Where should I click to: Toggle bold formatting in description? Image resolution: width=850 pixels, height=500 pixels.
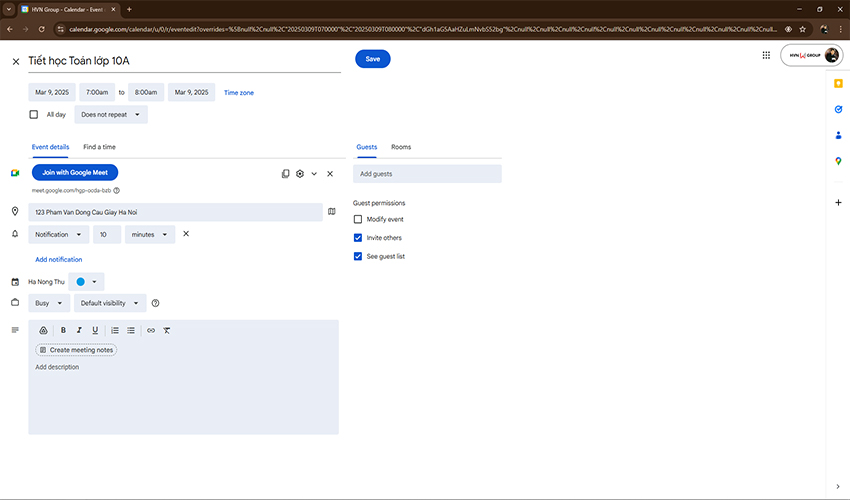click(63, 330)
